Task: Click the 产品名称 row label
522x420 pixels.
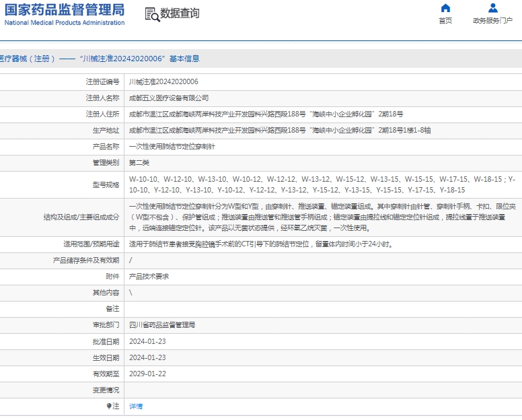Action: click(x=106, y=147)
